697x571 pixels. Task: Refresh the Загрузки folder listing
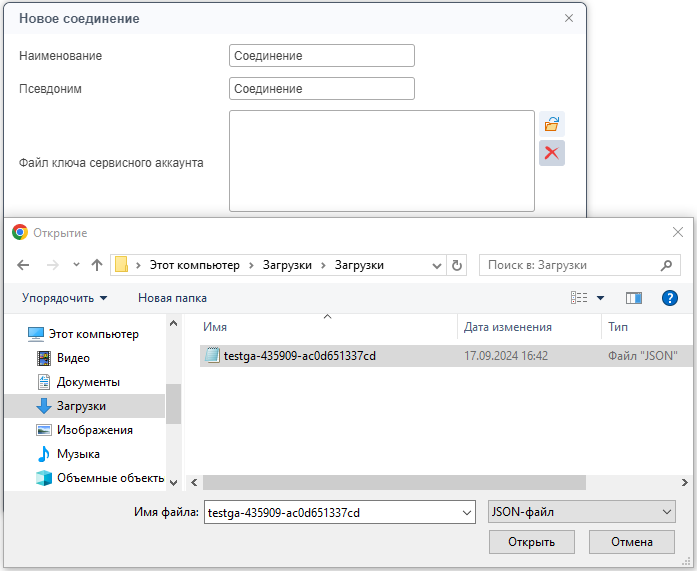(x=458, y=265)
